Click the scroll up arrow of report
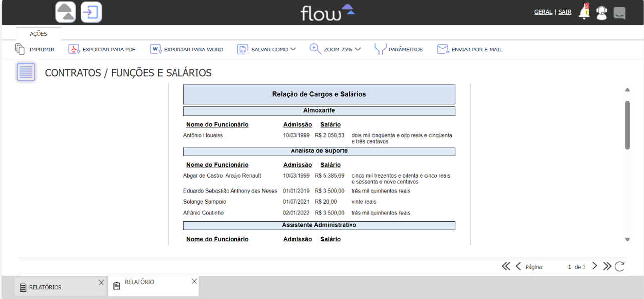This screenshot has height=299, width=644. tap(627, 90)
